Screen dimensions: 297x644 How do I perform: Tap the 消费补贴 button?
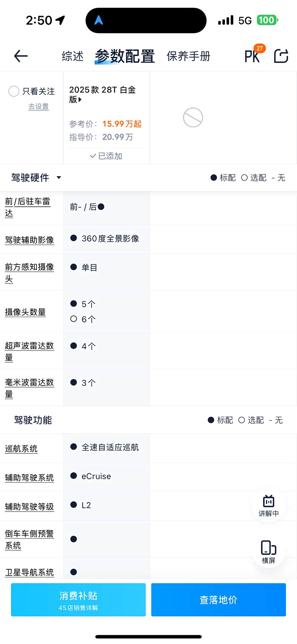click(78, 599)
